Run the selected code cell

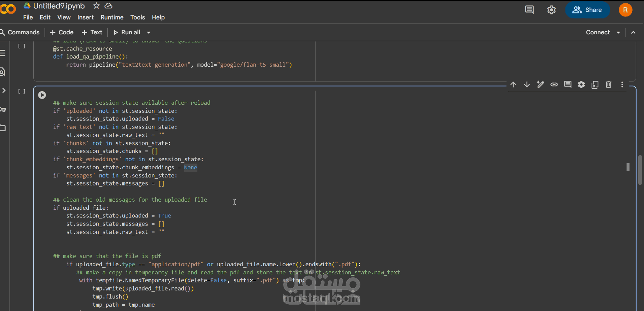tap(42, 95)
